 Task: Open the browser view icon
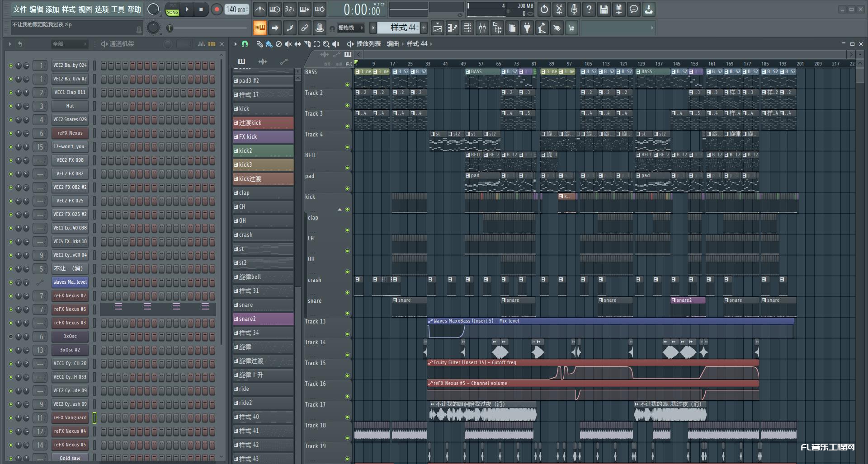(497, 28)
